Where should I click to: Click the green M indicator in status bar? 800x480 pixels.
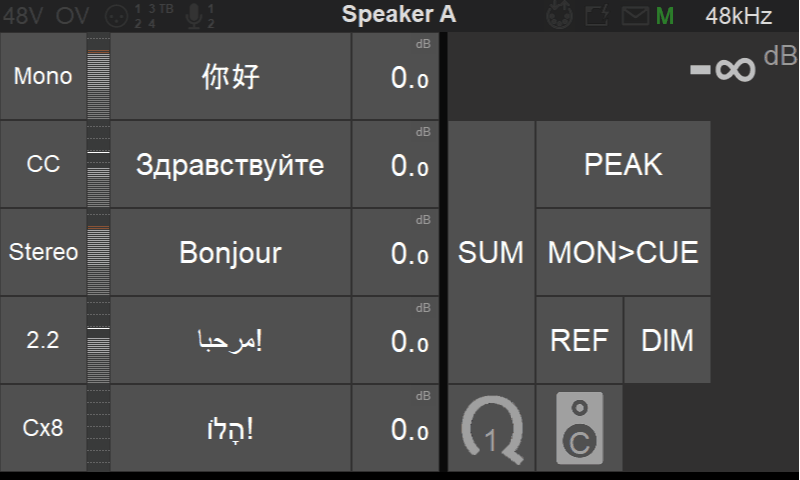coord(665,16)
